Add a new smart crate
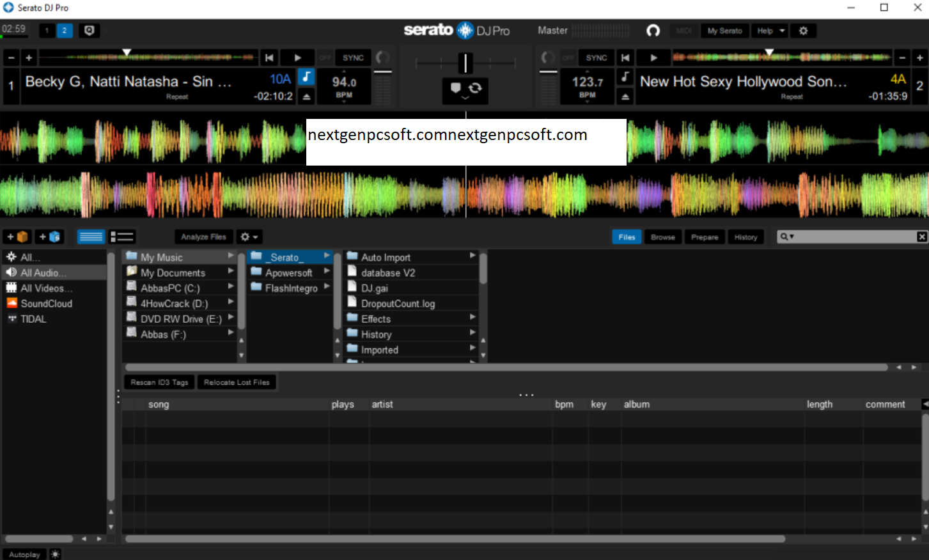The height and width of the screenshot is (560, 929). pyautogui.click(x=49, y=236)
